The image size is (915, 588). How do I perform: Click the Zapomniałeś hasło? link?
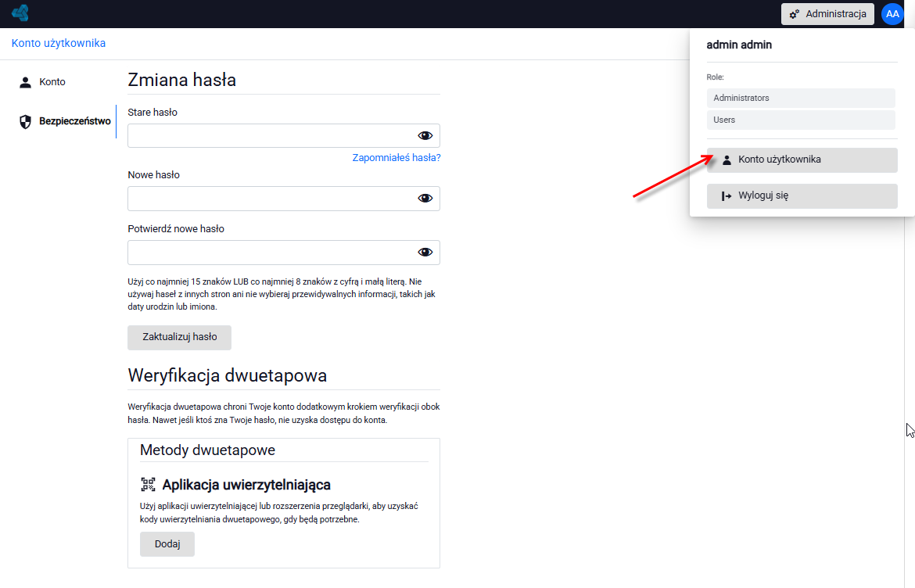(396, 157)
